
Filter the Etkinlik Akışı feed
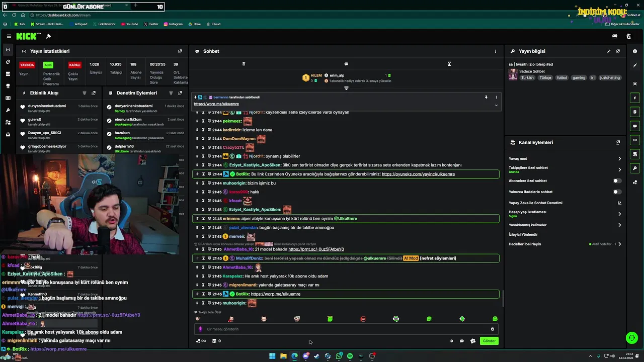tap(84, 93)
